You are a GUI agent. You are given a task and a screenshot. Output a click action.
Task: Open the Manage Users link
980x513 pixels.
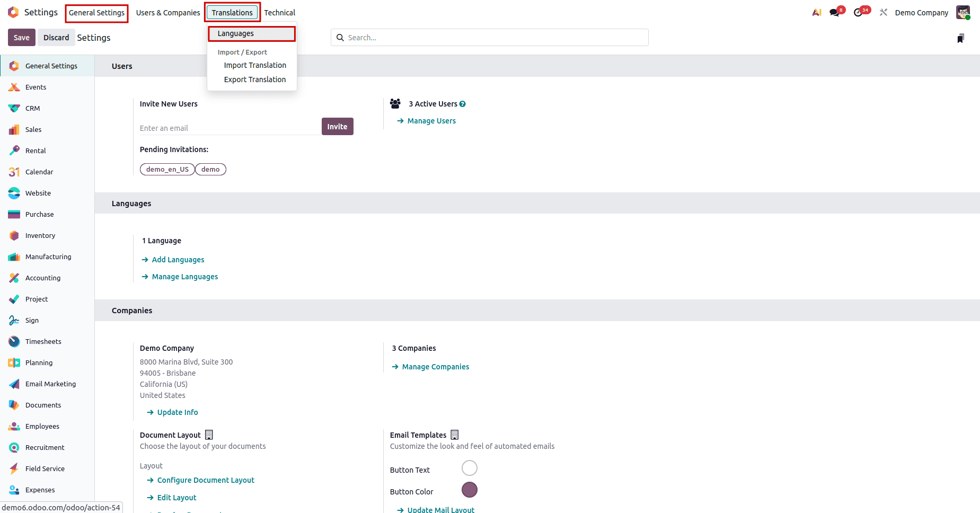point(431,120)
